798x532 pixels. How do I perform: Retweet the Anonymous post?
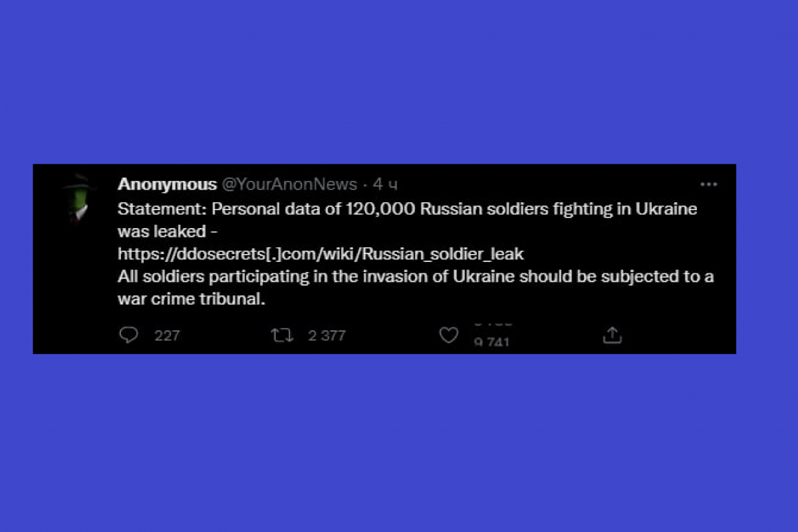(282, 335)
